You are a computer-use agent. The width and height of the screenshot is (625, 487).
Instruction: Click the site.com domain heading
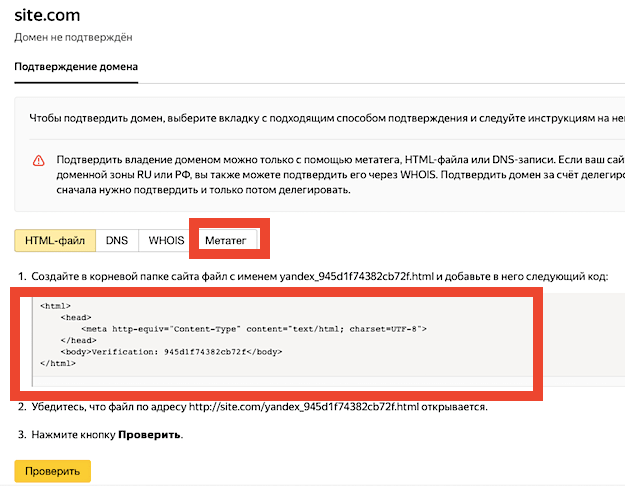point(47,16)
